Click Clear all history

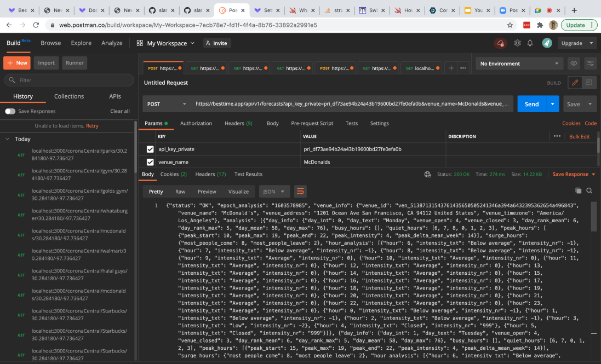click(120, 111)
